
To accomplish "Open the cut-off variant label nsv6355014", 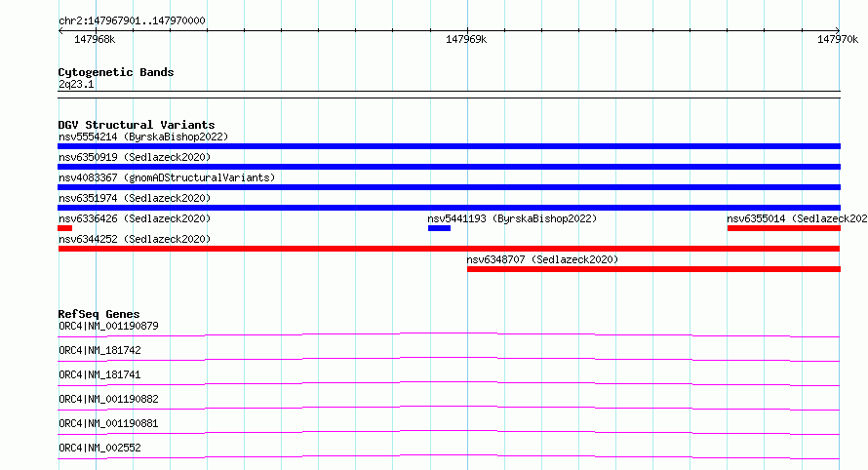I will 797,218.
